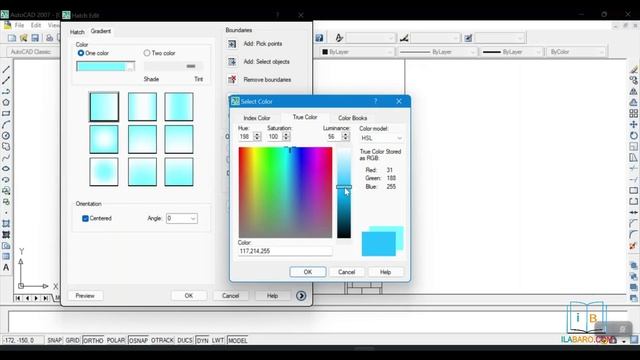
Task: Click the luminance slider handle
Action: [x=344, y=187]
